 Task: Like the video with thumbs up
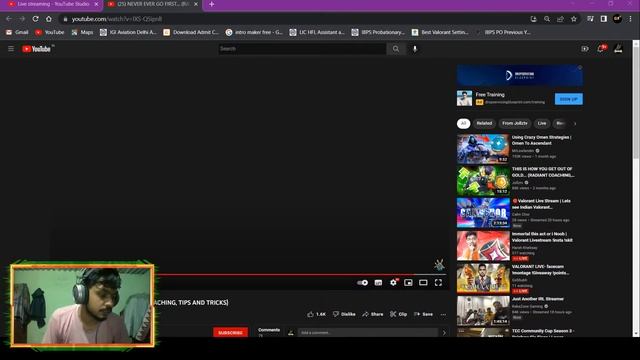[x=316, y=314]
